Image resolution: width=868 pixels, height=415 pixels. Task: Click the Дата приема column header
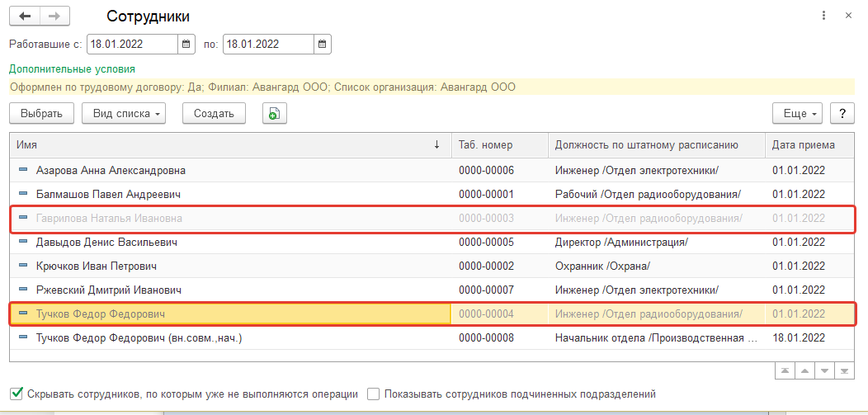click(803, 145)
